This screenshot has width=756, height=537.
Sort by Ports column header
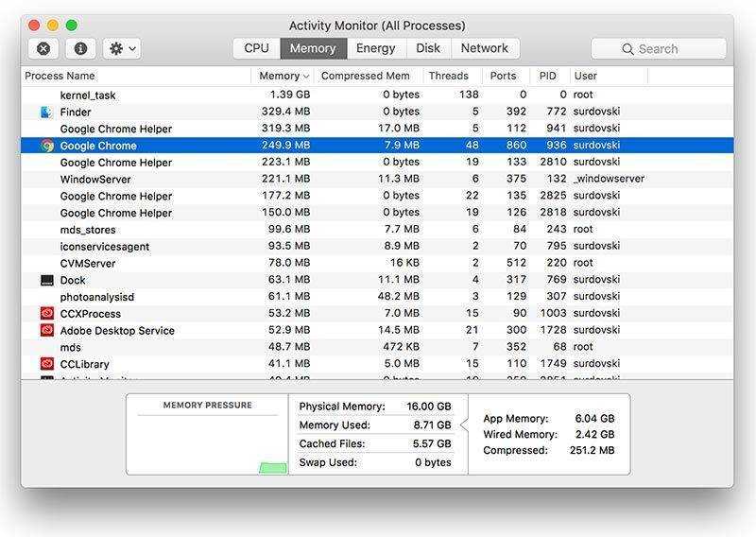point(503,76)
